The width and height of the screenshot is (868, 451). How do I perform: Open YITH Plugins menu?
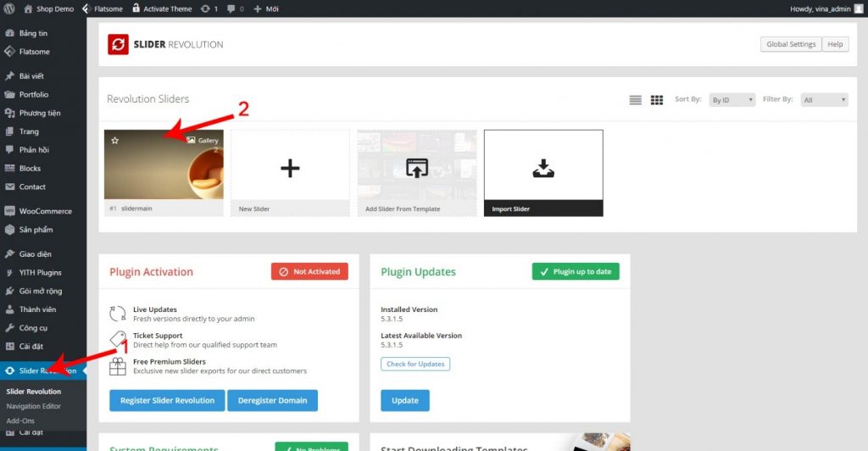[40, 273]
